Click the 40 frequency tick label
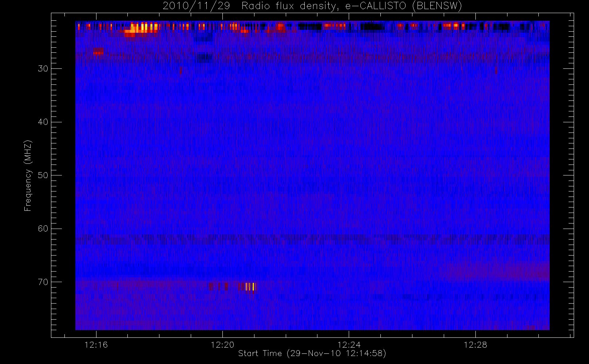This screenshot has width=589, height=364. click(x=43, y=122)
